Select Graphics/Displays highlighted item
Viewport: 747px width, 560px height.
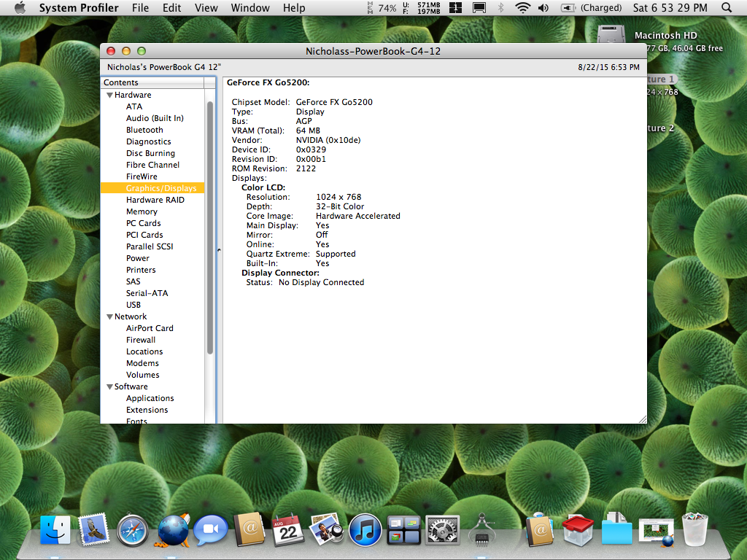coord(152,188)
